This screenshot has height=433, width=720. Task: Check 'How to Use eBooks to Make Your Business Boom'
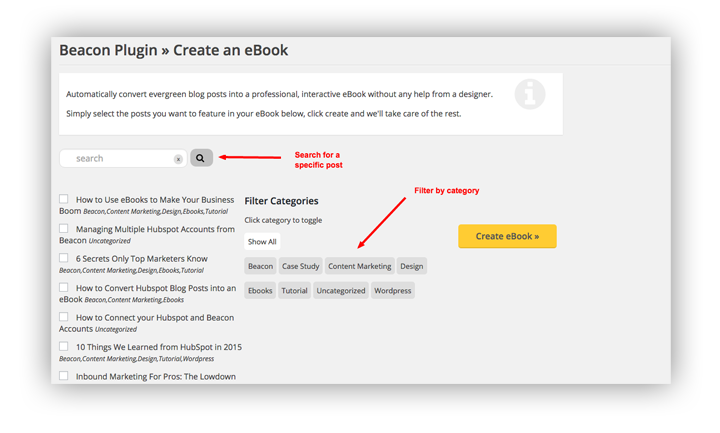click(63, 199)
